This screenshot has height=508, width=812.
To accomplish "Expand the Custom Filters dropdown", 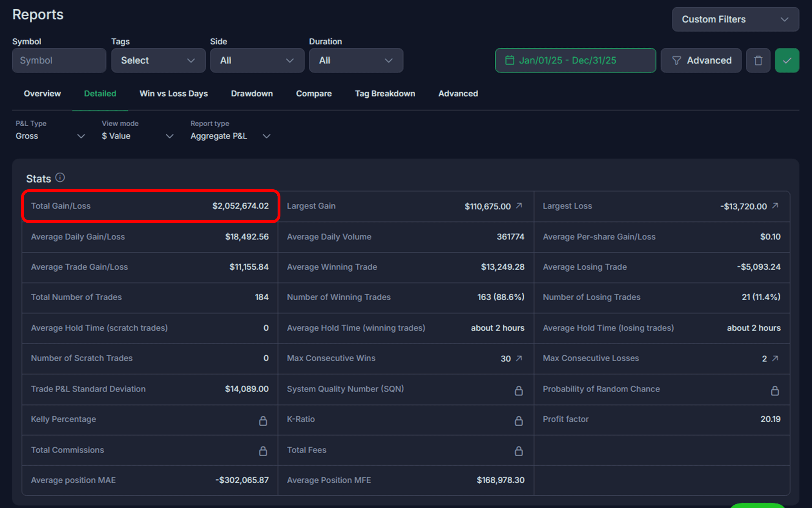I will [x=735, y=19].
